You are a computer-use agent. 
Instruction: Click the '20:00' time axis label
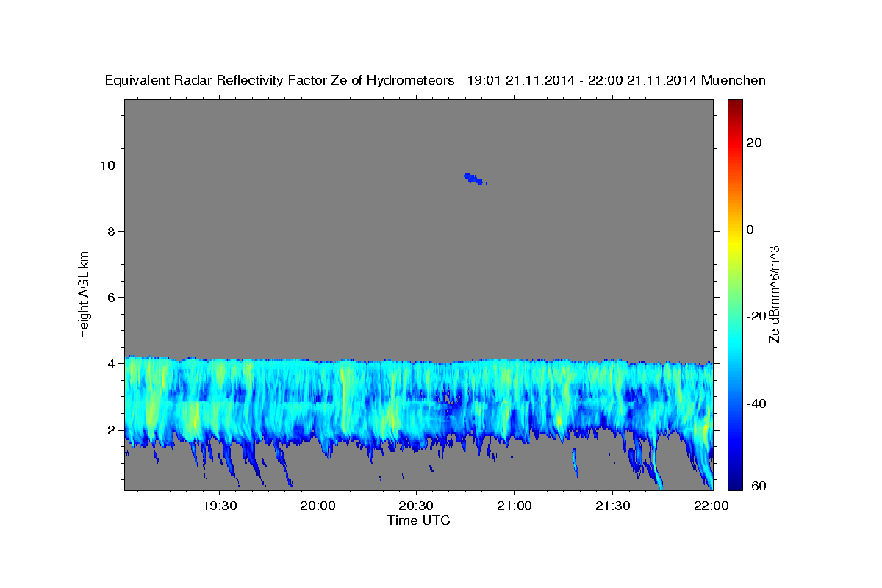[x=318, y=506]
